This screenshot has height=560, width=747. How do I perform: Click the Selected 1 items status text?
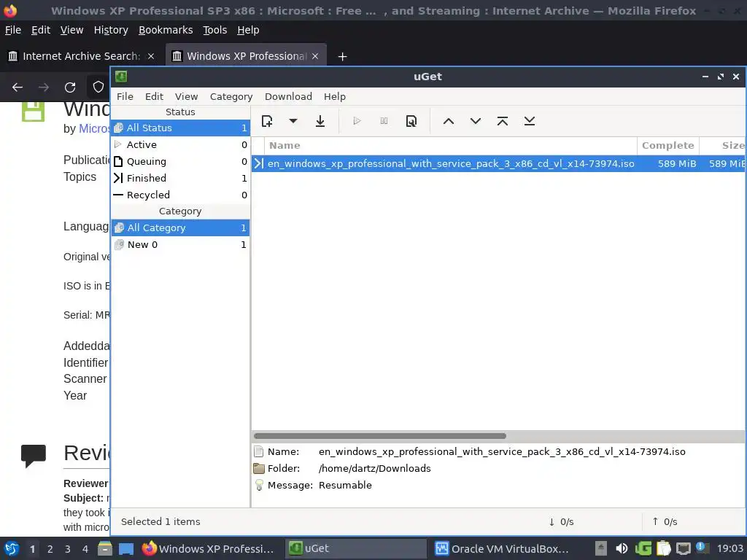tap(160, 522)
